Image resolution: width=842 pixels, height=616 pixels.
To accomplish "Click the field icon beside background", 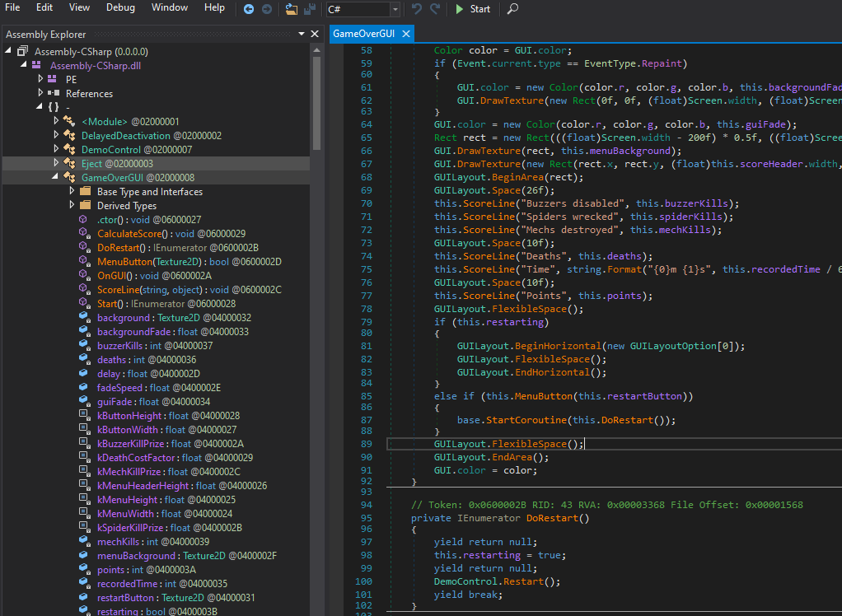I will pos(84,317).
